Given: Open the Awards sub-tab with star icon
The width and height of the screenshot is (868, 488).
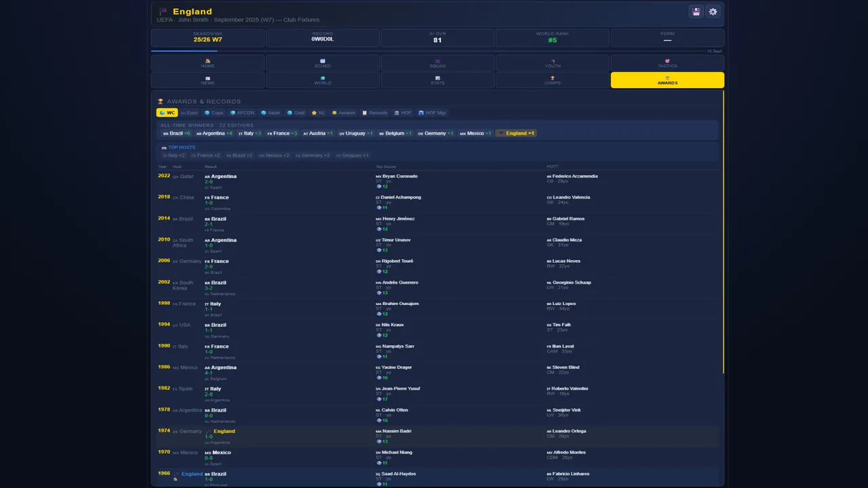Looking at the screenshot, I should (x=344, y=113).
